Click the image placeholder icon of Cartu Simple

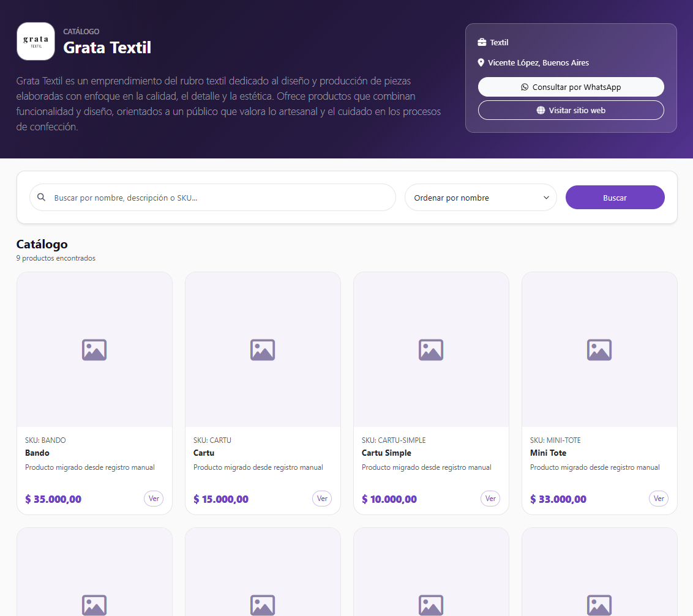coord(431,350)
